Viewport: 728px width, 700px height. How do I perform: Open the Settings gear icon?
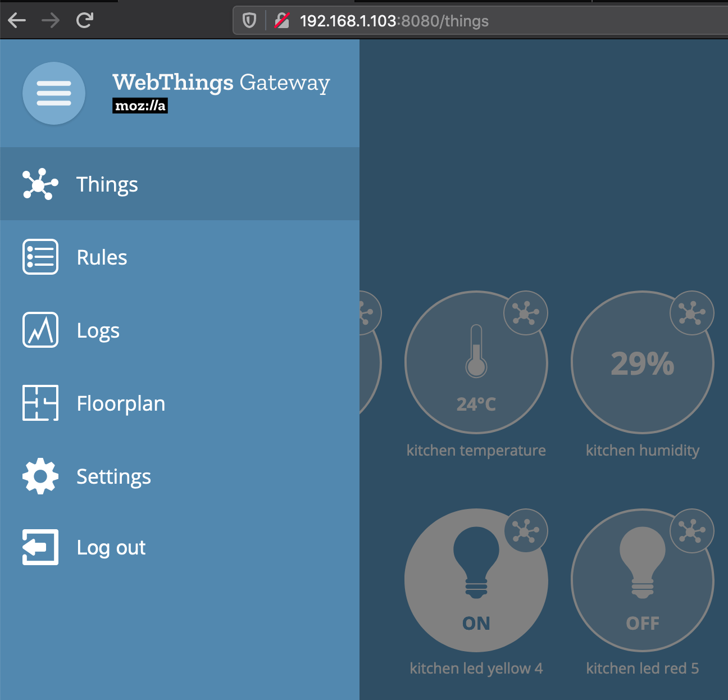39,476
